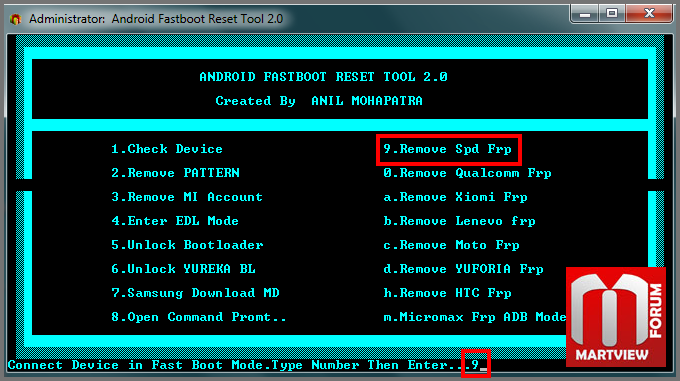The image size is (680, 381).
Task: Click menu line 'h.Remove HTC Frp'
Action: click(447, 293)
